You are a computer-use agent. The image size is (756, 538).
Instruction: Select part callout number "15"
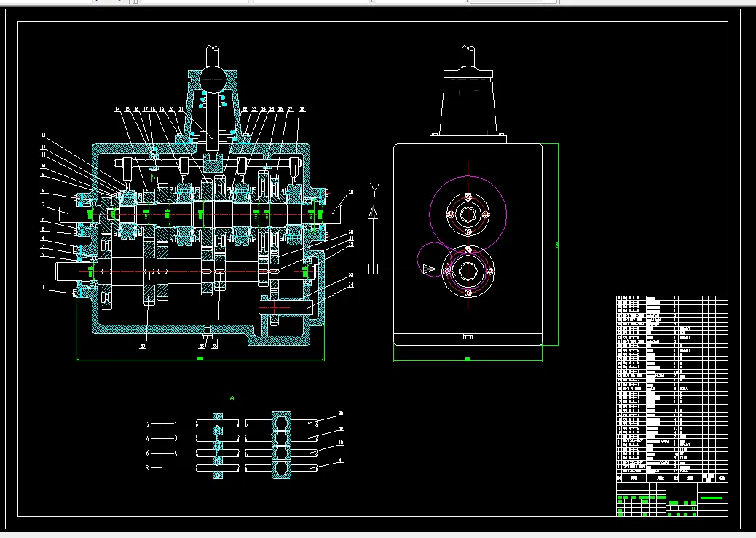coord(127,109)
